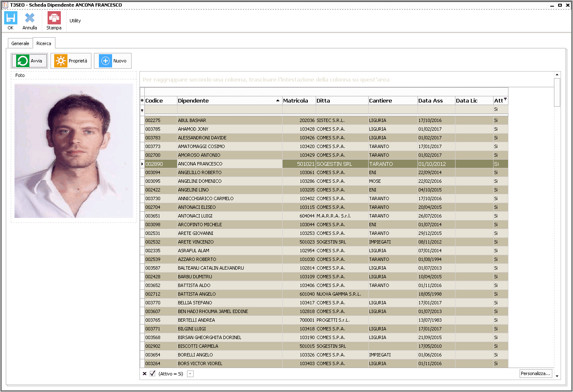The image size is (573, 392).
Task: Click cell ANCONA FRANCESCO
Action: [x=230, y=164]
